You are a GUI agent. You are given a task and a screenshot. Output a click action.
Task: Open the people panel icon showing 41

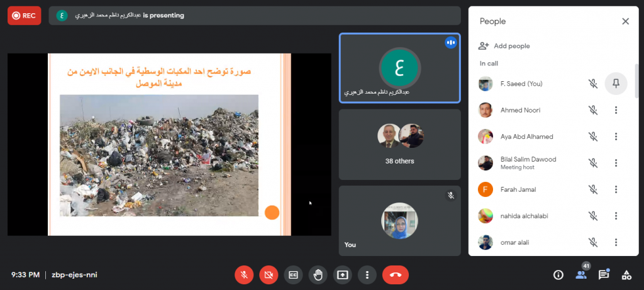[x=581, y=275]
